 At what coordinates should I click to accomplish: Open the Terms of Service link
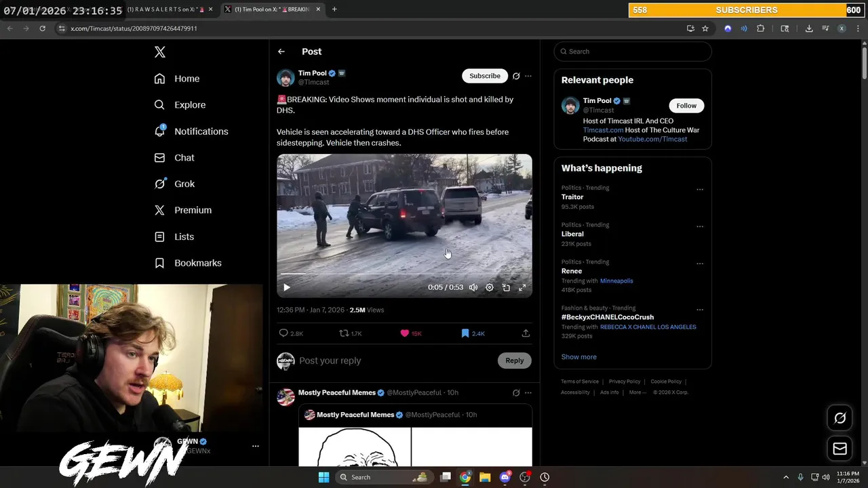pos(580,382)
